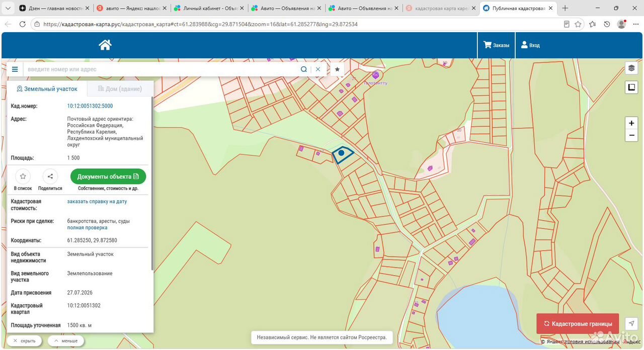644x350 pixels.
Task: Bookmark the page with the star icon
Action: click(578, 24)
